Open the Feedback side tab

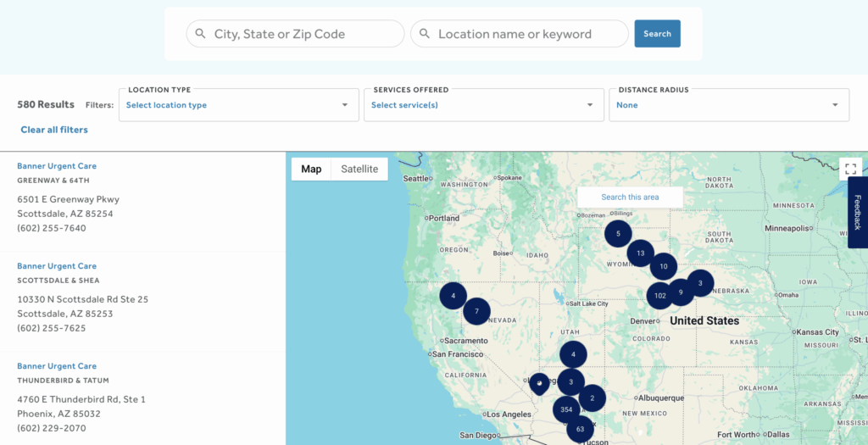[857, 213]
